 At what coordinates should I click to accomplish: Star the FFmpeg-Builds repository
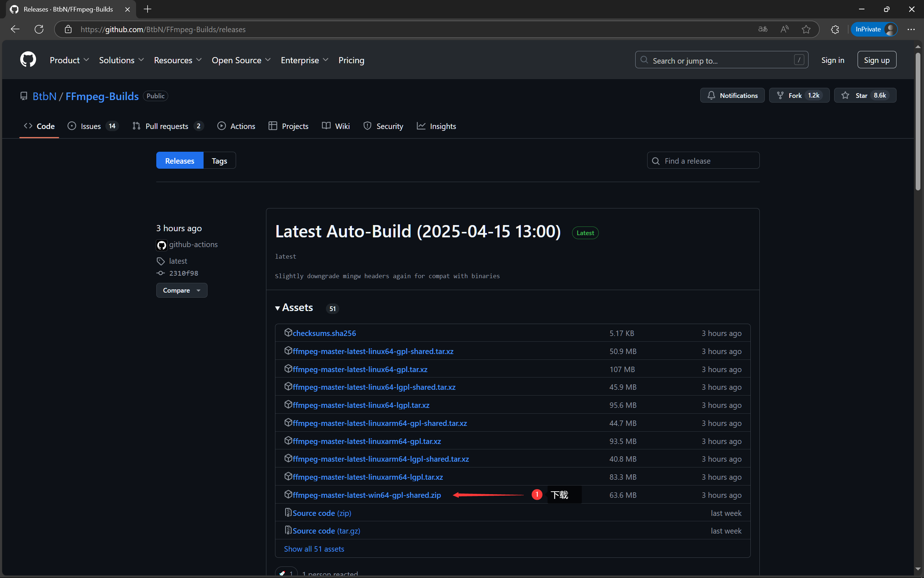865,95
